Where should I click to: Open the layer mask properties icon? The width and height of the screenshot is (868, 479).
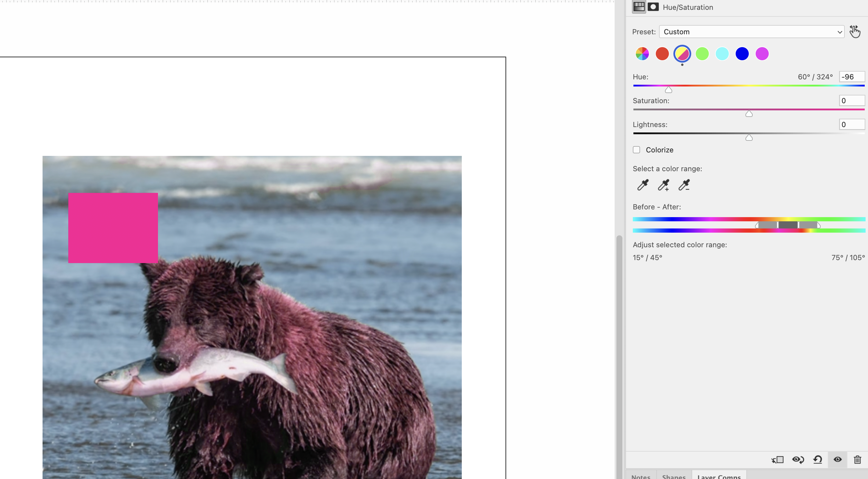point(653,7)
